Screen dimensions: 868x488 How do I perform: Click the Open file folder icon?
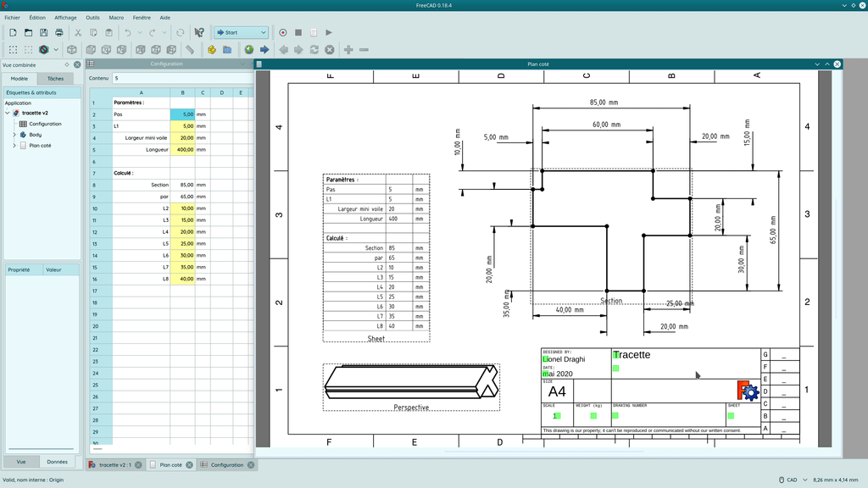tap(28, 33)
